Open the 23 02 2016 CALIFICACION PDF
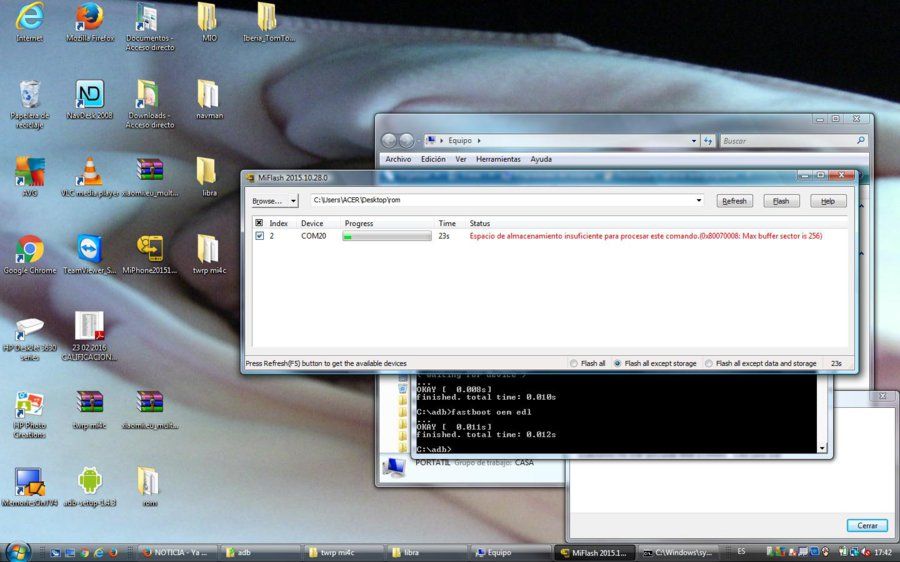 (90, 336)
